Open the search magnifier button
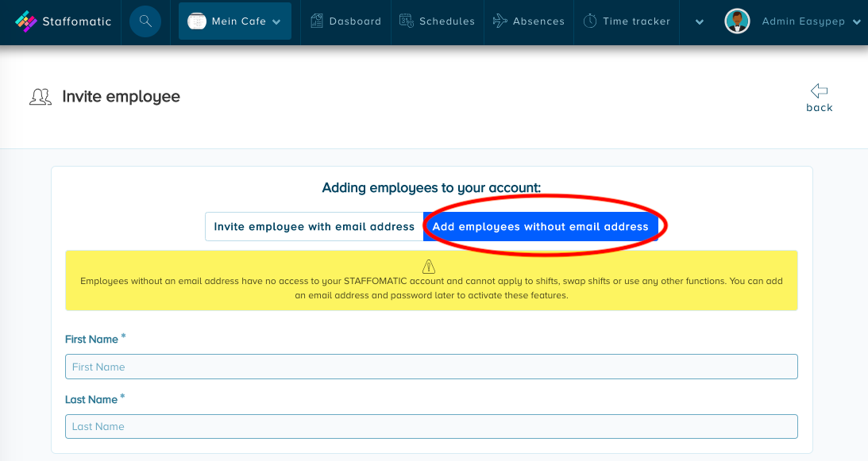868x461 pixels. pyautogui.click(x=145, y=21)
